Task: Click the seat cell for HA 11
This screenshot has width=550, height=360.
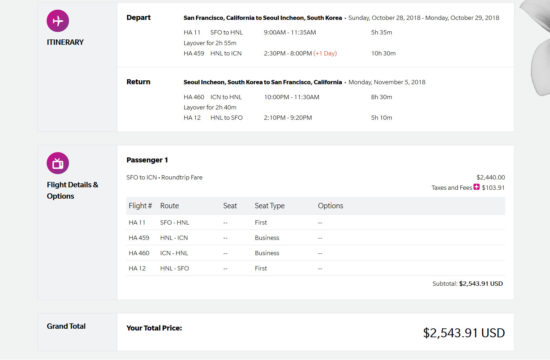Action: pos(225,222)
